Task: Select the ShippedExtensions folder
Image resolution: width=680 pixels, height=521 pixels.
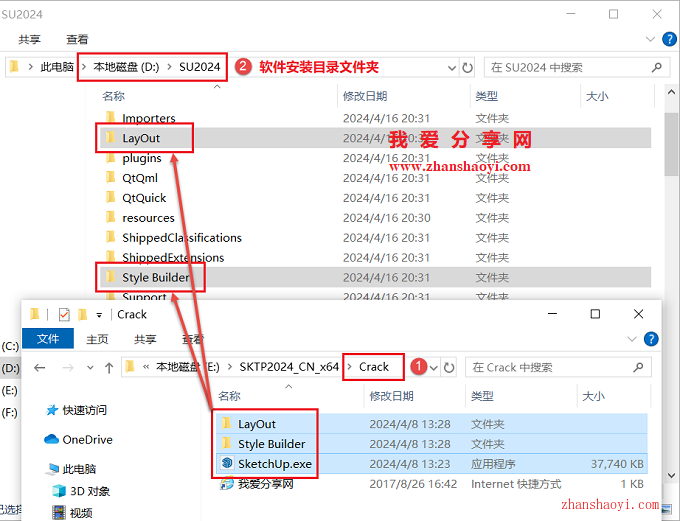Action: pos(173,258)
